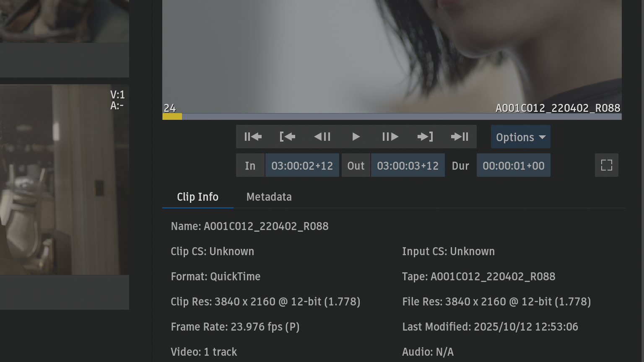Click the viewer preview image
644x362 pixels.
392,54
